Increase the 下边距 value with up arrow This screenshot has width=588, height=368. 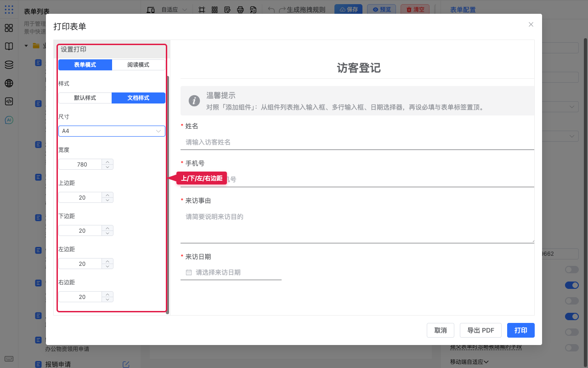tap(107, 228)
